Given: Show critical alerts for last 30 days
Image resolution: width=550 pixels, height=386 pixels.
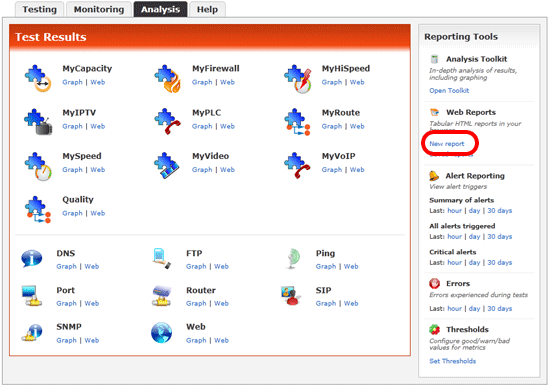Looking at the screenshot, I should [499, 262].
